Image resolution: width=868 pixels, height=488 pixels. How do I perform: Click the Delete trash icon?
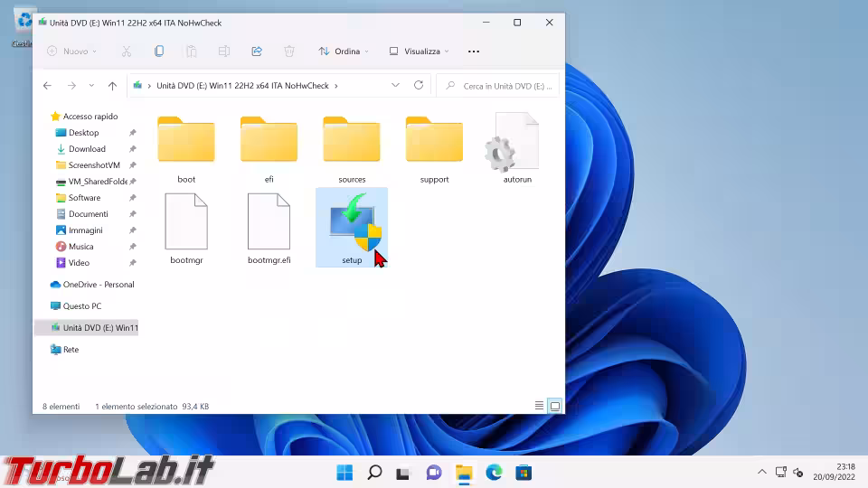pyautogui.click(x=289, y=52)
